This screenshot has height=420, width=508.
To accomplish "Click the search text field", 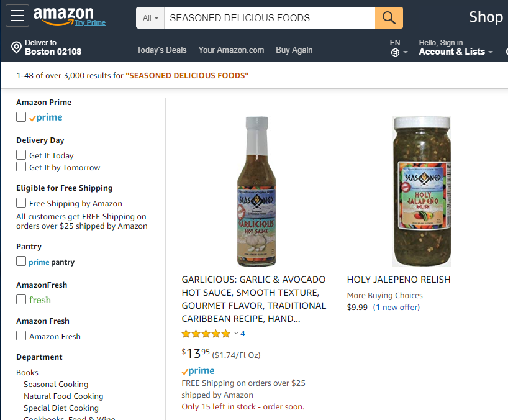I will pos(270,18).
